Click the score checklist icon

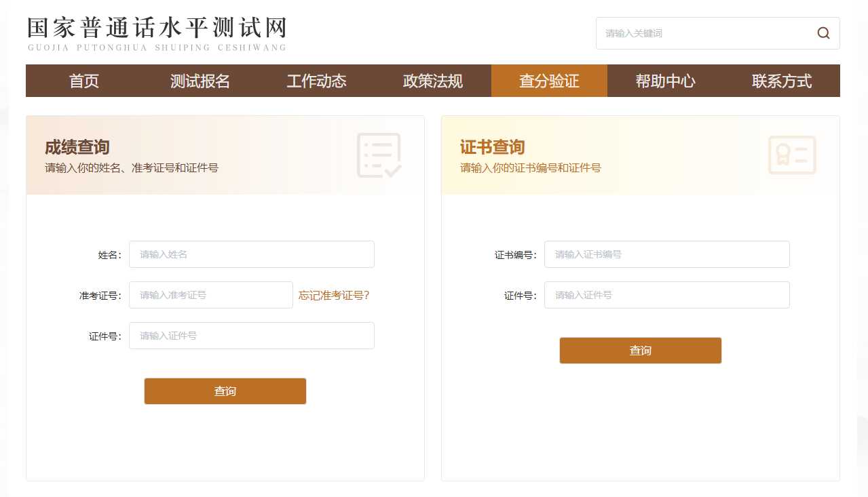point(379,155)
